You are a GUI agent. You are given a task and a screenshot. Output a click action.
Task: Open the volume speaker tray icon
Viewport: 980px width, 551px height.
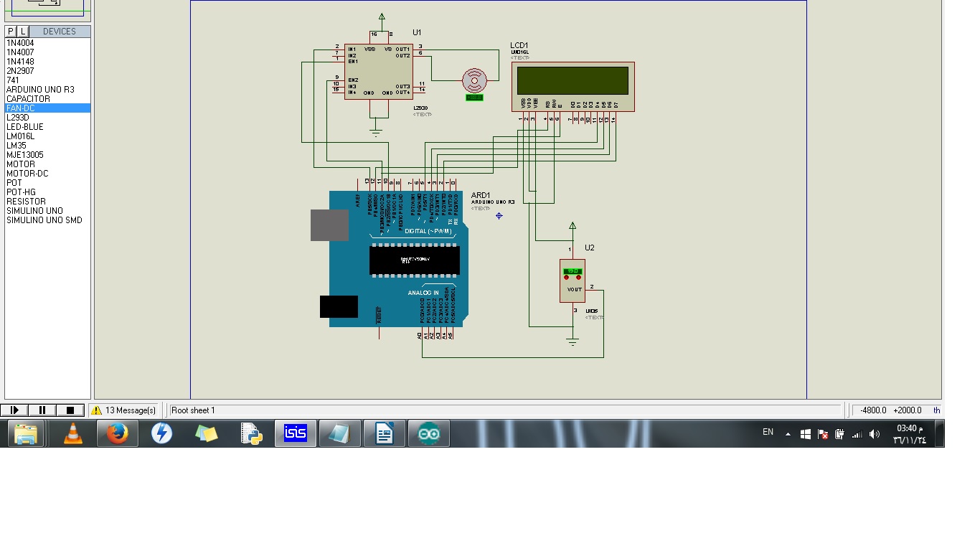(874, 434)
